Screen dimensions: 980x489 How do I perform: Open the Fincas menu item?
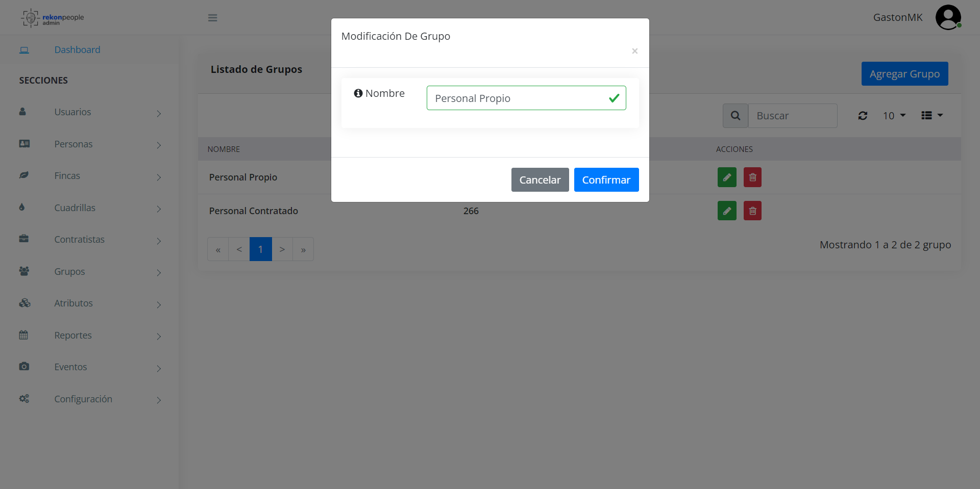pos(67,176)
